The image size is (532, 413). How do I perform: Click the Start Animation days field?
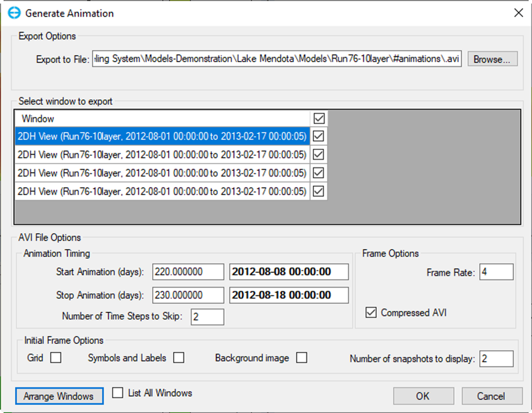point(188,272)
